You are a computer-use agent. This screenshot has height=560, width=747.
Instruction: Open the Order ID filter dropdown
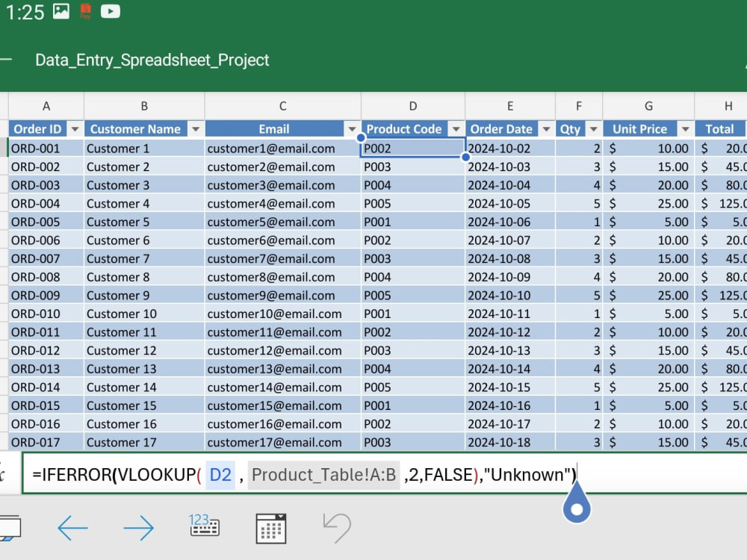tap(75, 129)
